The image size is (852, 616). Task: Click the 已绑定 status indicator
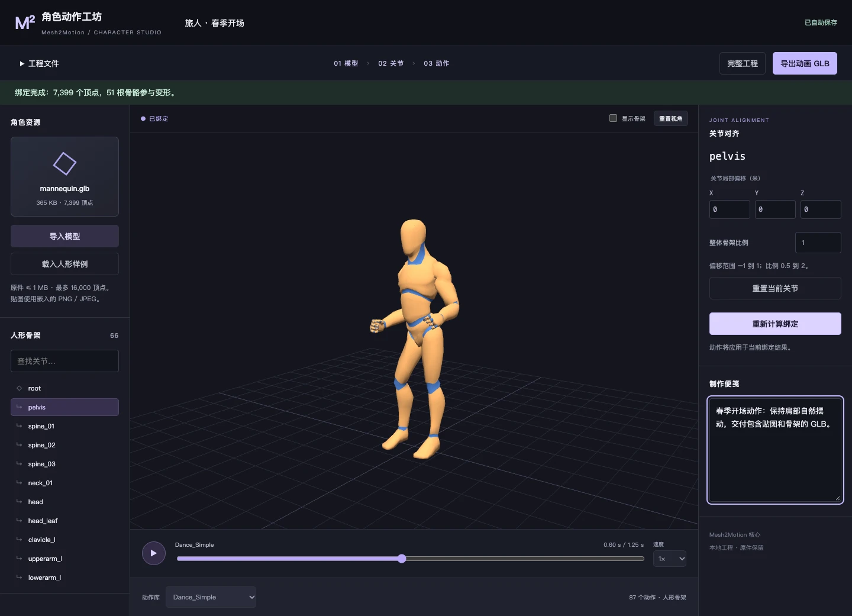[154, 118]
